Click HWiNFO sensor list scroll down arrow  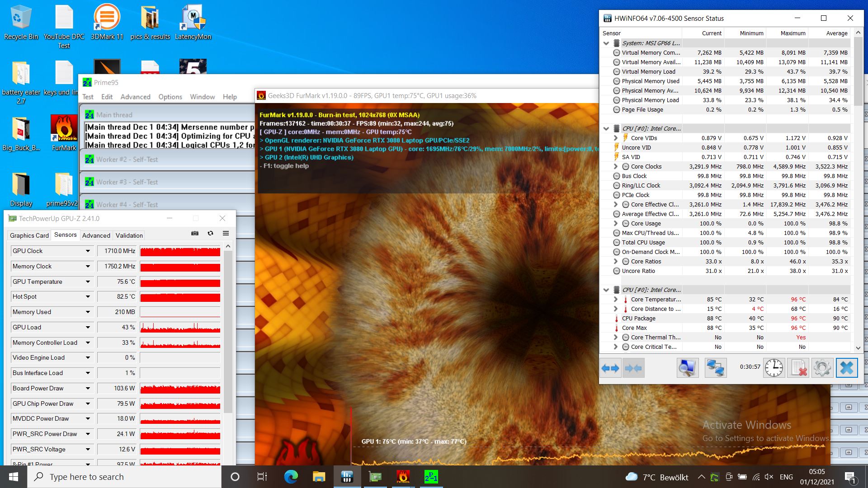[858, 348]
